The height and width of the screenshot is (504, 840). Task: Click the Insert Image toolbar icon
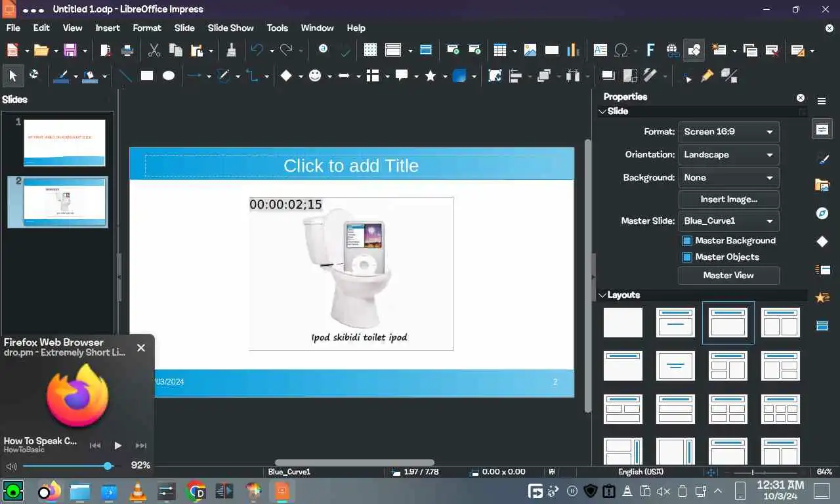tap(530, 50)
